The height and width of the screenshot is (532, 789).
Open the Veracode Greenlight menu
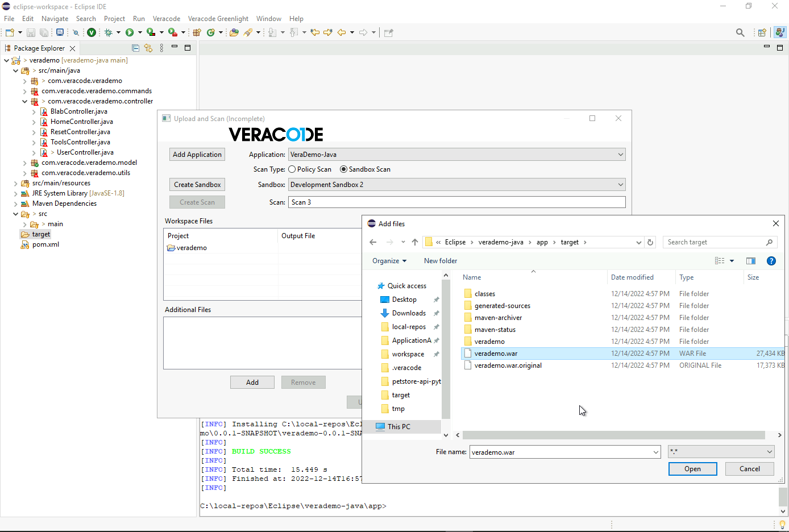coord(218,19)
